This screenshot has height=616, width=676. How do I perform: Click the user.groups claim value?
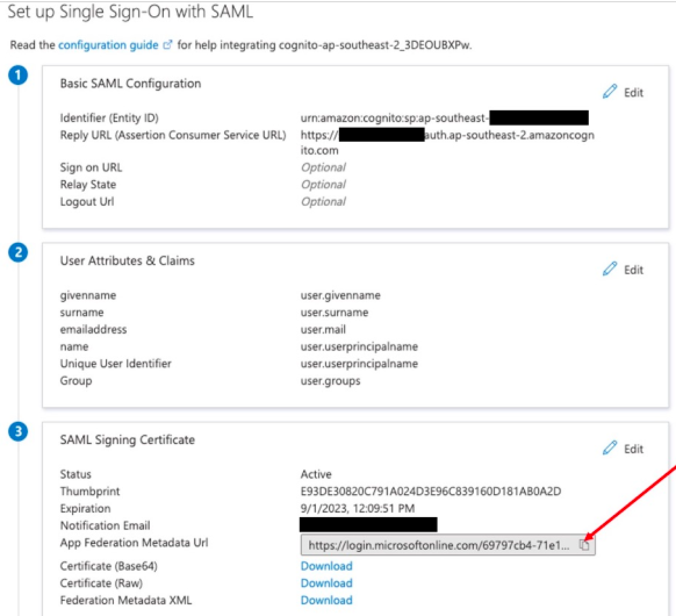(x=330, y=381)
